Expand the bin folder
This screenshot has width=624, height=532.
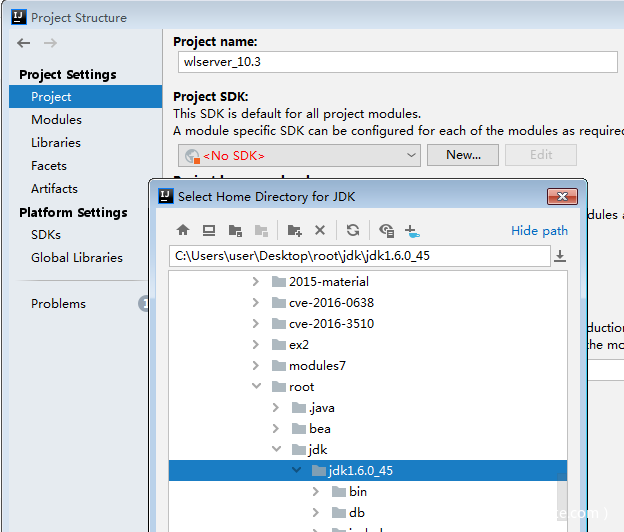coord(316,491)
